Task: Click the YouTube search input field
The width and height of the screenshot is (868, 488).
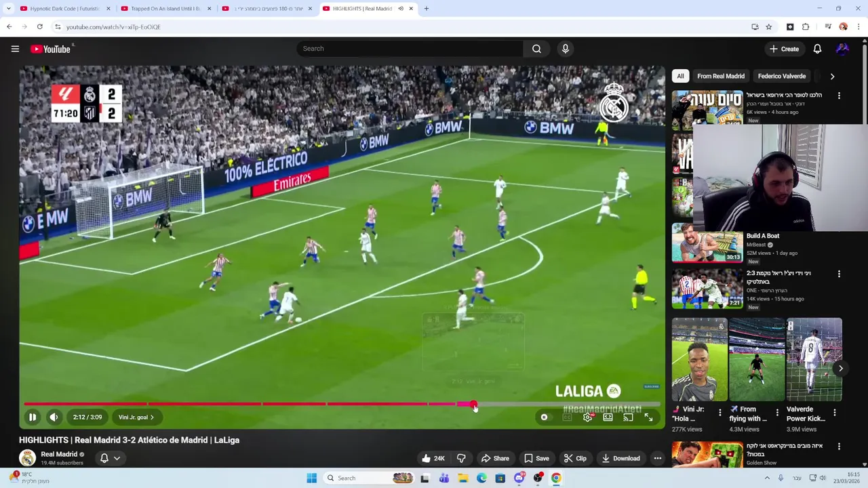Action: point(410,49)
